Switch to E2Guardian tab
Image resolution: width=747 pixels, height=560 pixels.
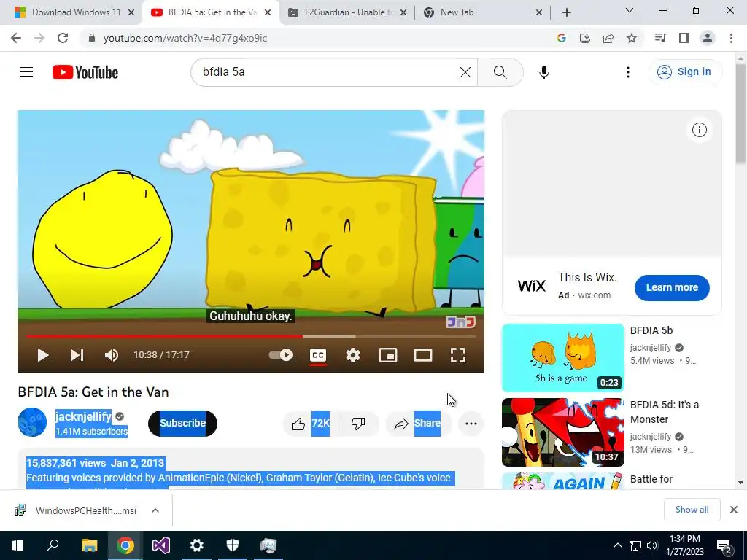click(x=349, y=12)
